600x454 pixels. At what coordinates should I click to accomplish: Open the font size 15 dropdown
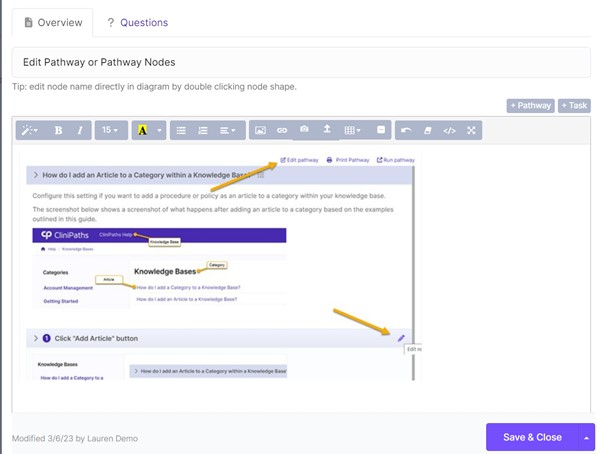point(111,130)
